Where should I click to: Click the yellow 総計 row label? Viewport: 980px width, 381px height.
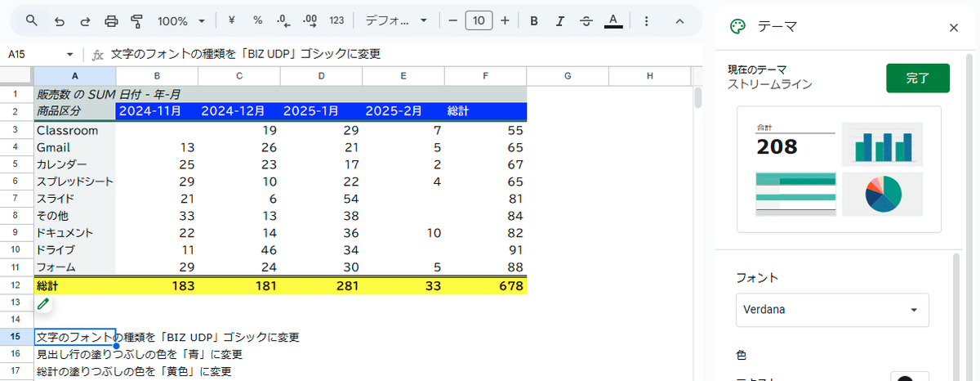pos(75,286)
